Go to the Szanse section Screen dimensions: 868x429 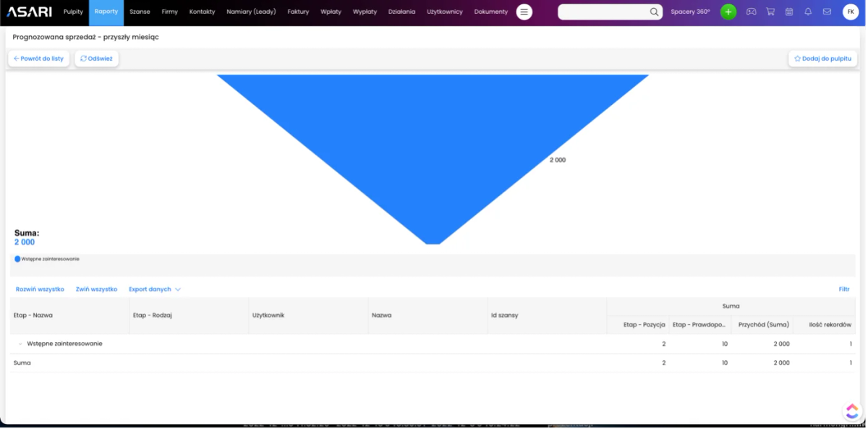coord(140,12)
